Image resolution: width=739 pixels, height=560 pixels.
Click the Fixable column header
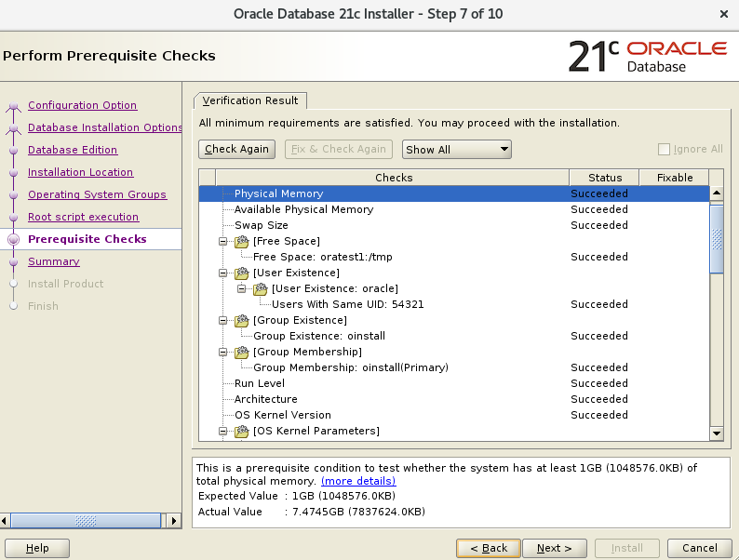pyautogui.click(x=675, y=178)
